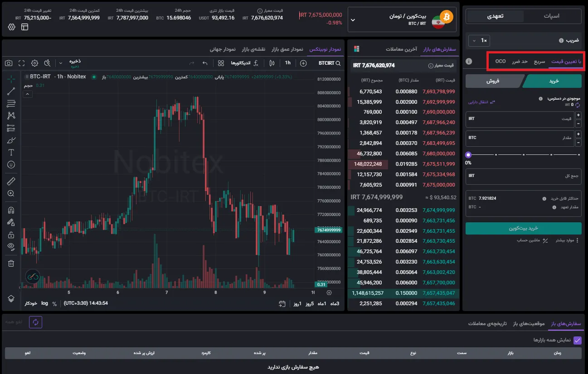The image size is (588, 374).
Task: Switch to the Spot (اسپات) tab
Action: 551,16
